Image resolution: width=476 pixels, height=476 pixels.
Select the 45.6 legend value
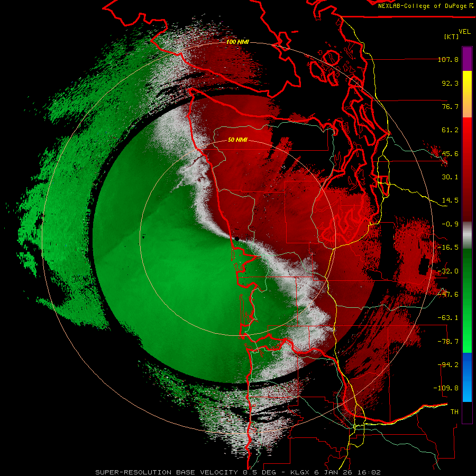(450, 153)
